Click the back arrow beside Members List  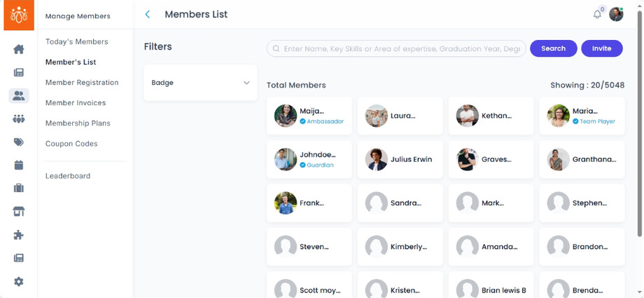(x=148, y=14)
